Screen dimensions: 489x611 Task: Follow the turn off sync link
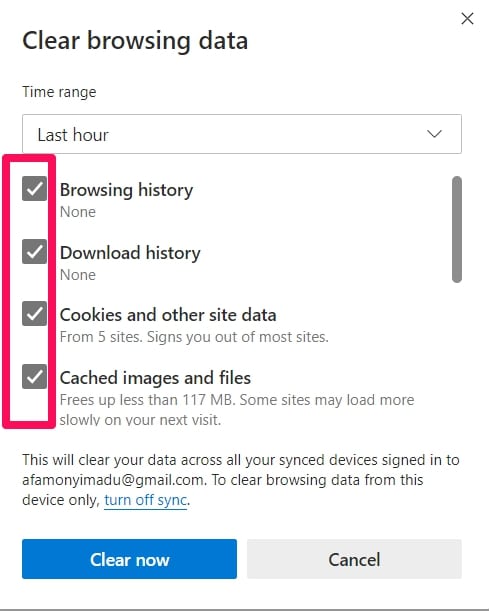click(146, 500)
